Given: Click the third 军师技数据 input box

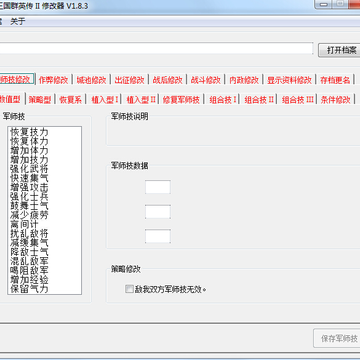Looking at the screenshot, I should pos(158,236).
